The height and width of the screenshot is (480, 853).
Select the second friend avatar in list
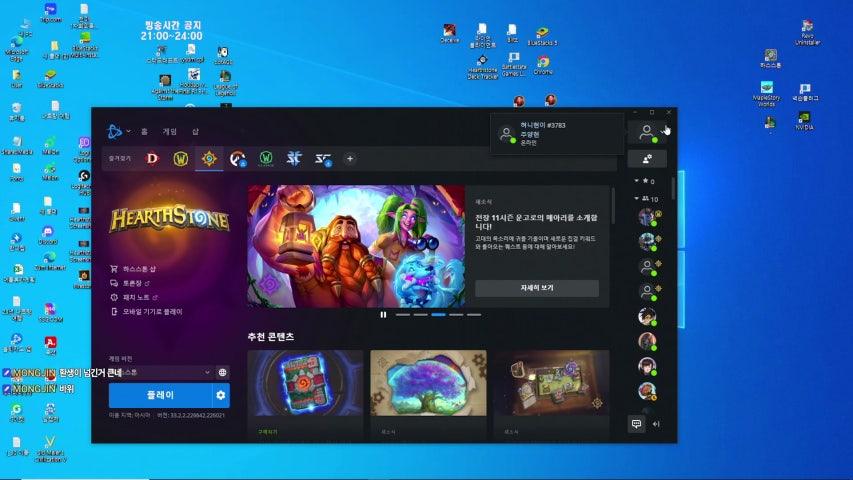pyautogui.click(x=647, y=241)
